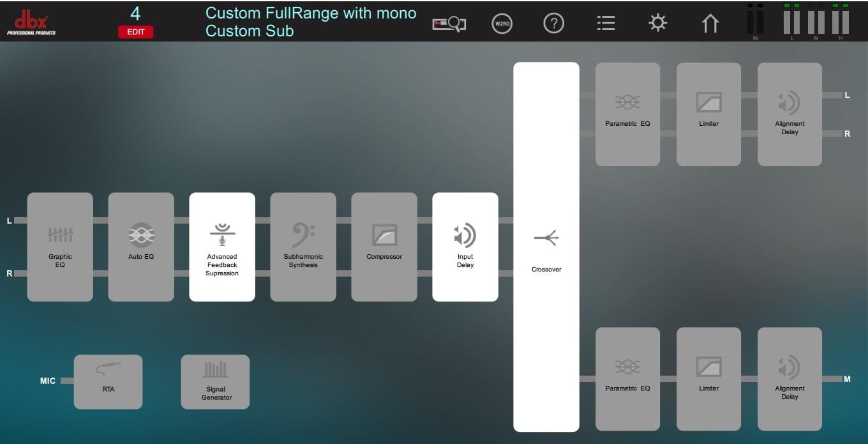Image resolution: width=868 pixels, height=444 pixels.
Task: Open the Signal Generator module
Action: [215, 381]
